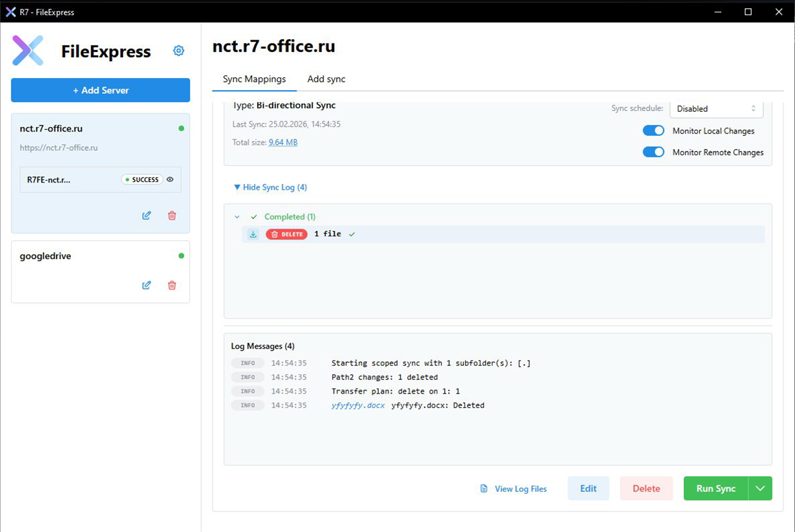Click INFO badge on the yfyfyfy.docx row

point(248,405)
